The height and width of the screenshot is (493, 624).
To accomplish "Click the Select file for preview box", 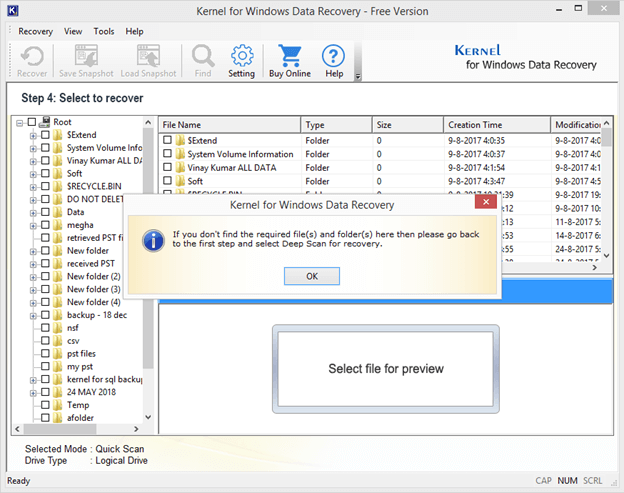I will coord(386,369).
